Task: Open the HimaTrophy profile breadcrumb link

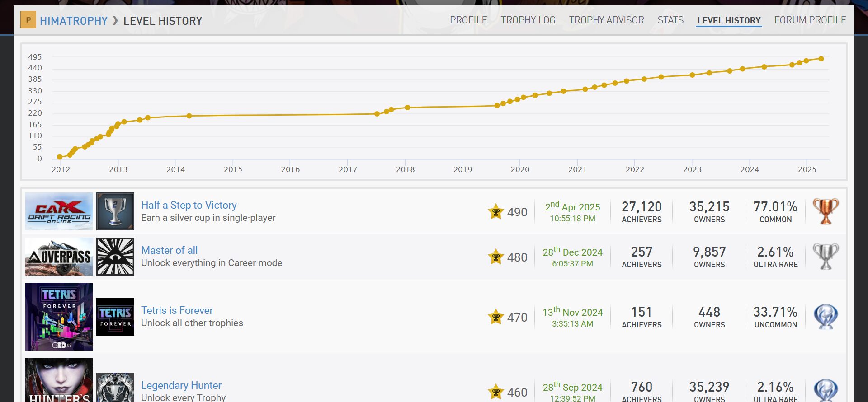Action: (74, 21)
